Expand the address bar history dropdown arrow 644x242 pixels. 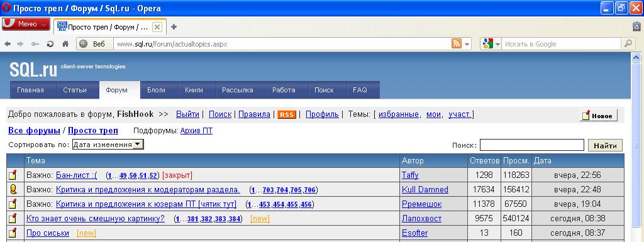pyautogui.click(x=467, y=44)
